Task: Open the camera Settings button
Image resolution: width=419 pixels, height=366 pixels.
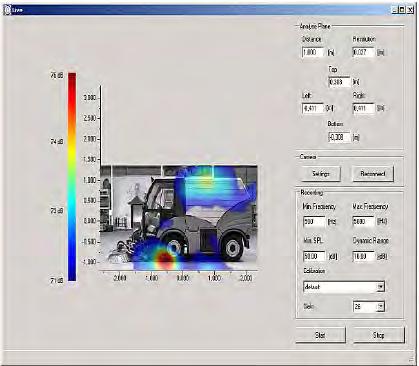Action: [321, 174]
